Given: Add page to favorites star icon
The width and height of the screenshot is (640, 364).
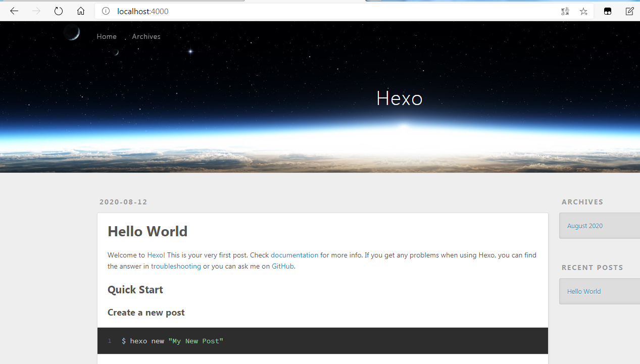Looking at the screenshot, I should click(583, 11).
